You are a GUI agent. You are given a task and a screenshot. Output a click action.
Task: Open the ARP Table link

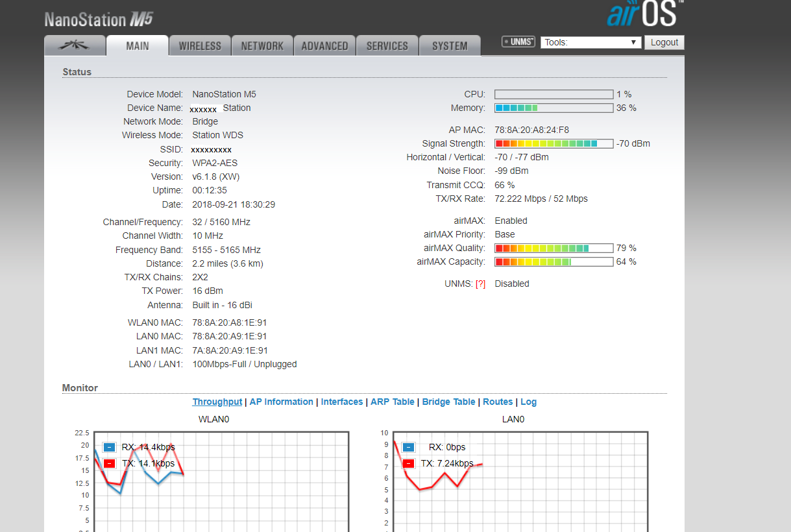(393, 402)
